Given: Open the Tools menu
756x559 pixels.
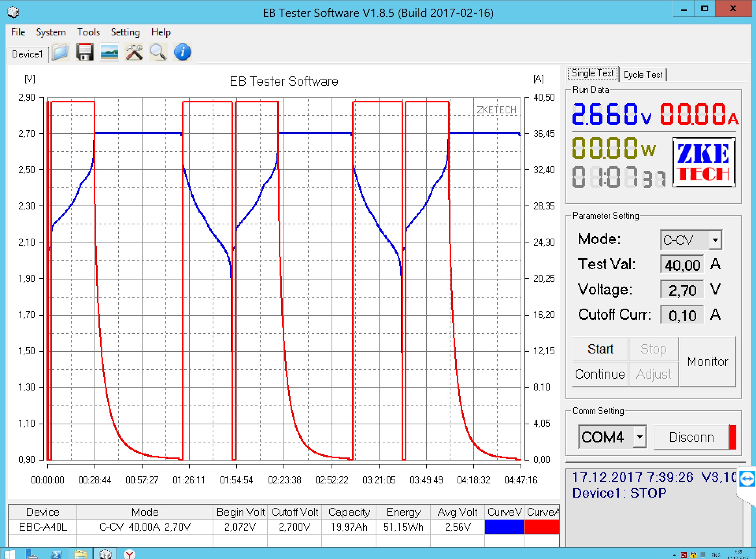Looking at the screenshot, I should tap(88, 32).
